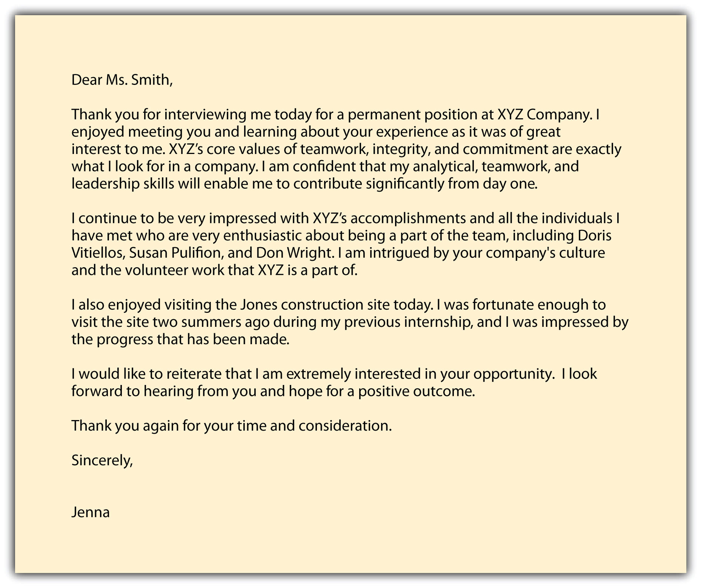Click the signature "Jenna"
This screenshot has height=588, width=701.
click(91, 512)
